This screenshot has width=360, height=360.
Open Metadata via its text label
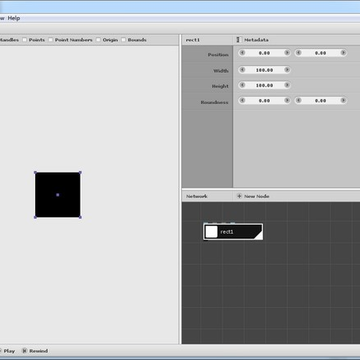click(256, 40)
